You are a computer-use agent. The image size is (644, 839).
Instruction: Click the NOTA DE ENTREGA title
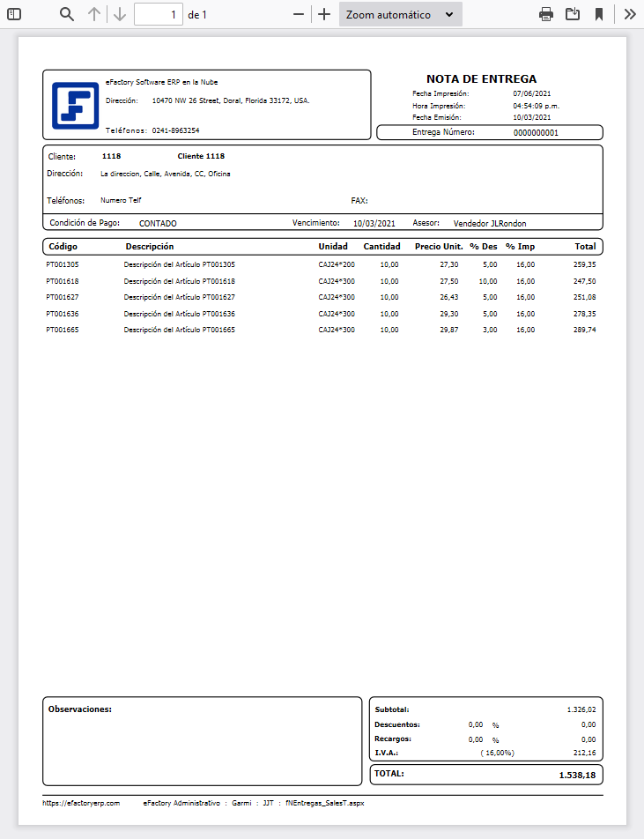[481, 78]
